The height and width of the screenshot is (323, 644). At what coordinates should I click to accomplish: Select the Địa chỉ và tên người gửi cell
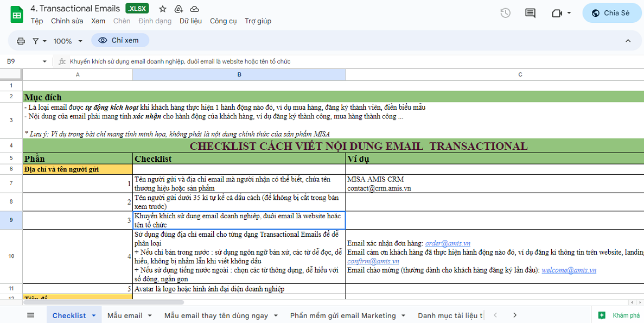pyautogui.click(x=78, y=169)
